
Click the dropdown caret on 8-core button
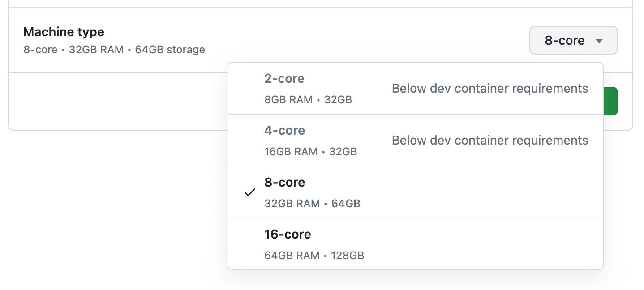tap(599, 40)
